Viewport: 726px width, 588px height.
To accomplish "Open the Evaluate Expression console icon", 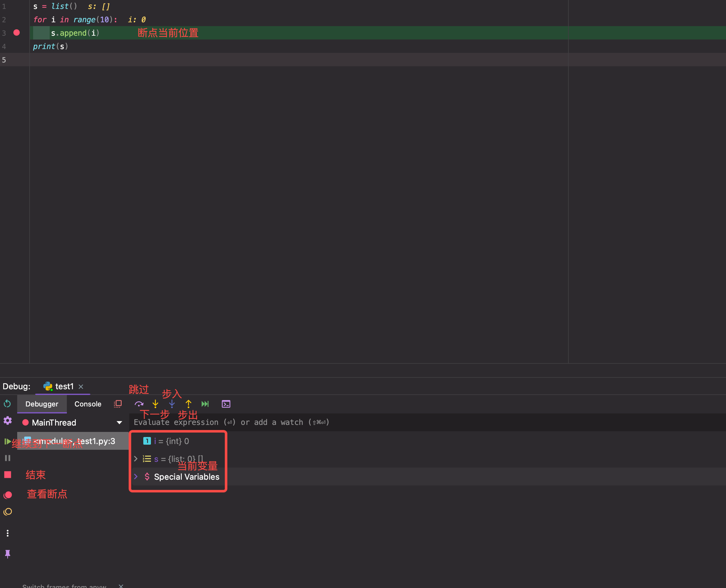I will [x=226, y=404].
